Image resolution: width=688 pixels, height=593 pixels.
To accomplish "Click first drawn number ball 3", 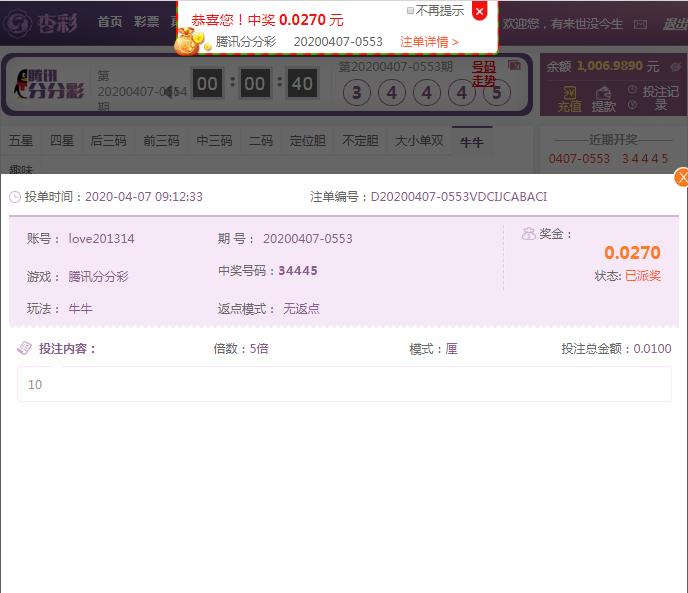I will click(x=357, y=93).
